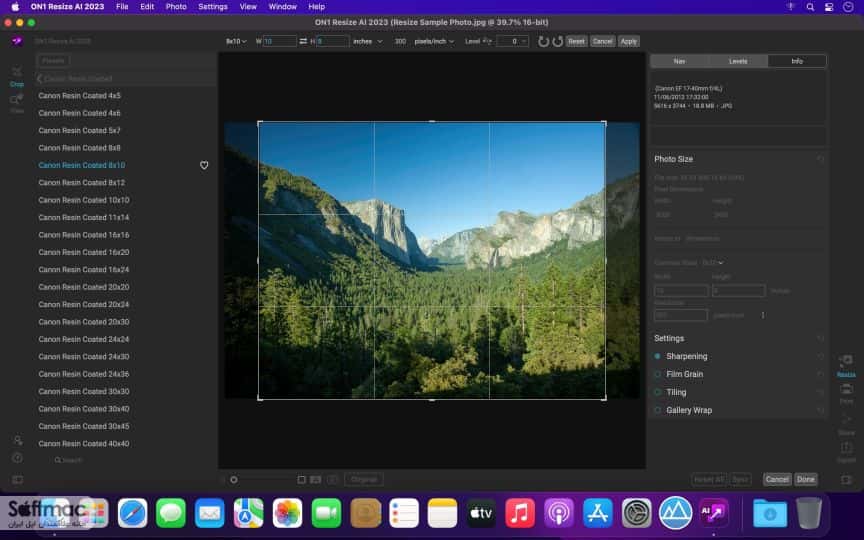Click the ON1 Resize AI logo icon
This screenshot has height=540, width=864.
click(x=17, y=41)
